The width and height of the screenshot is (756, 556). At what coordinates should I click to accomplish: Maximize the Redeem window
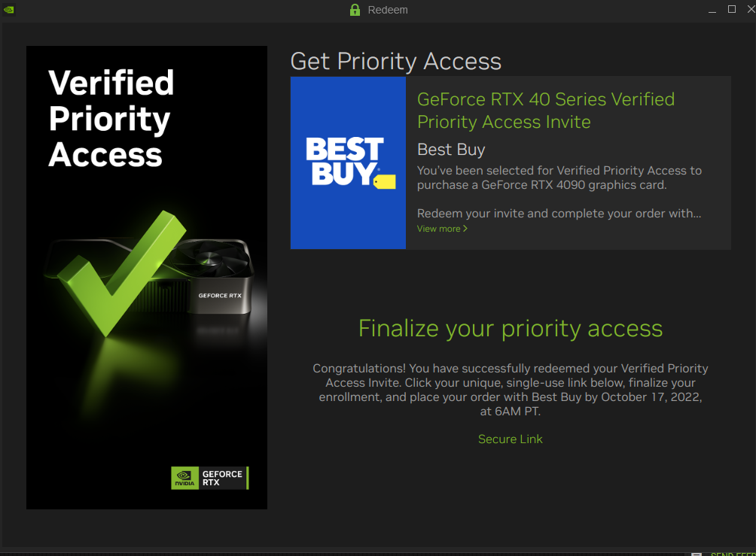click(731, 9)
